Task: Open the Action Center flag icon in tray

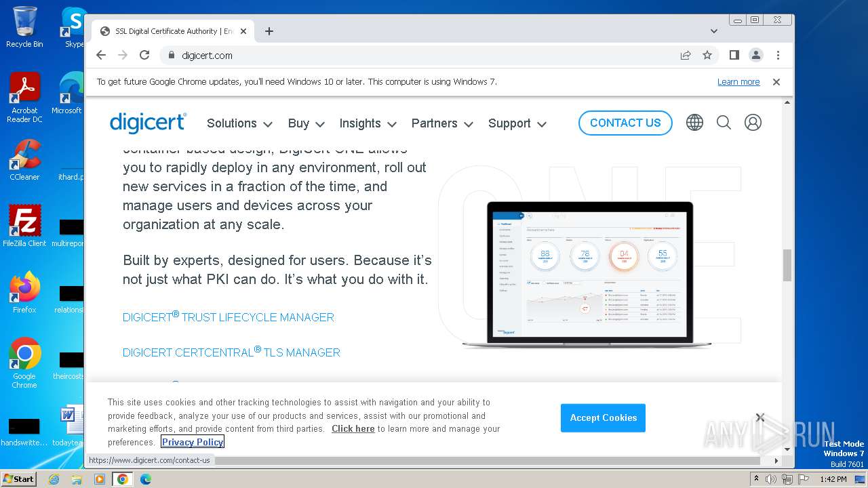Action: pos(803,479)
